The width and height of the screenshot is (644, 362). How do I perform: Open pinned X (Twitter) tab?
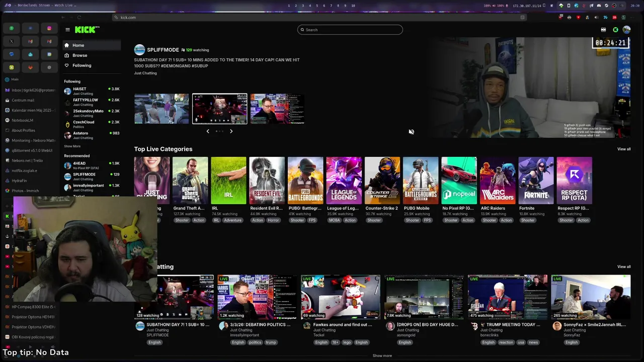12,41
